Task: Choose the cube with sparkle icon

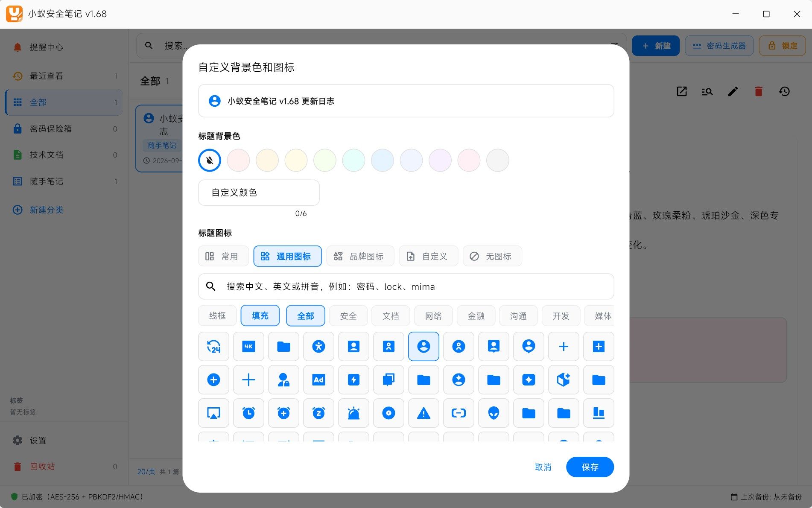Action: (564, 380)
